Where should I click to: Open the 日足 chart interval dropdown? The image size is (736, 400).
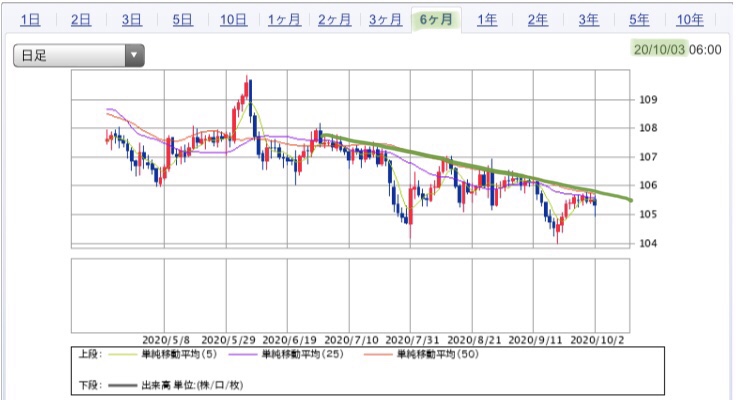point(78,55)
